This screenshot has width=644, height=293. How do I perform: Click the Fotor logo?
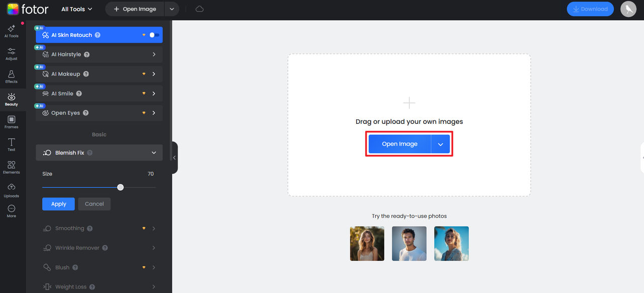click(28, 9)
